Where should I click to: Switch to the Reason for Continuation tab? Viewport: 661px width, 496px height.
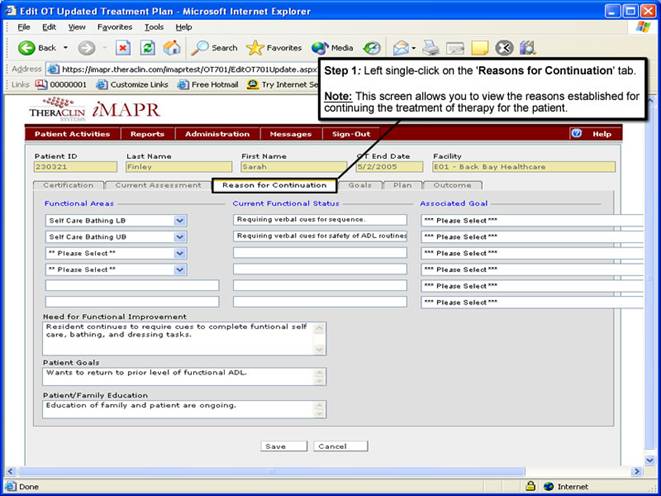click(274, 185)
